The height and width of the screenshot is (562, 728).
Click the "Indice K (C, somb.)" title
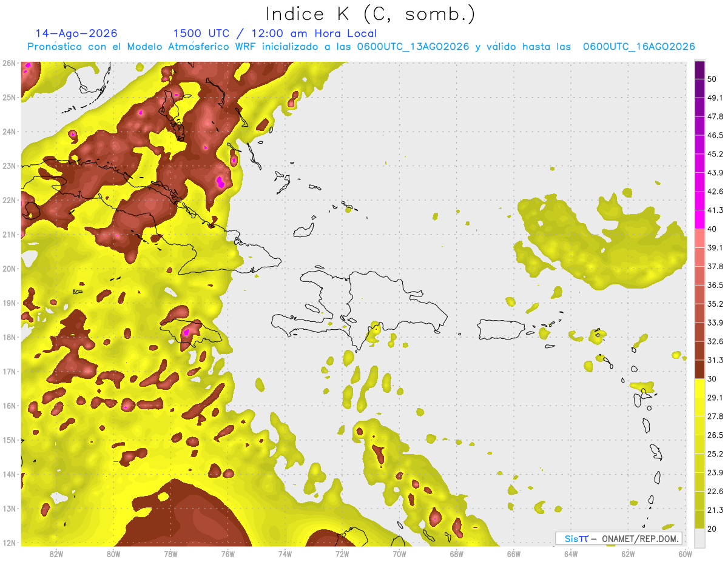tap(370, 14)
